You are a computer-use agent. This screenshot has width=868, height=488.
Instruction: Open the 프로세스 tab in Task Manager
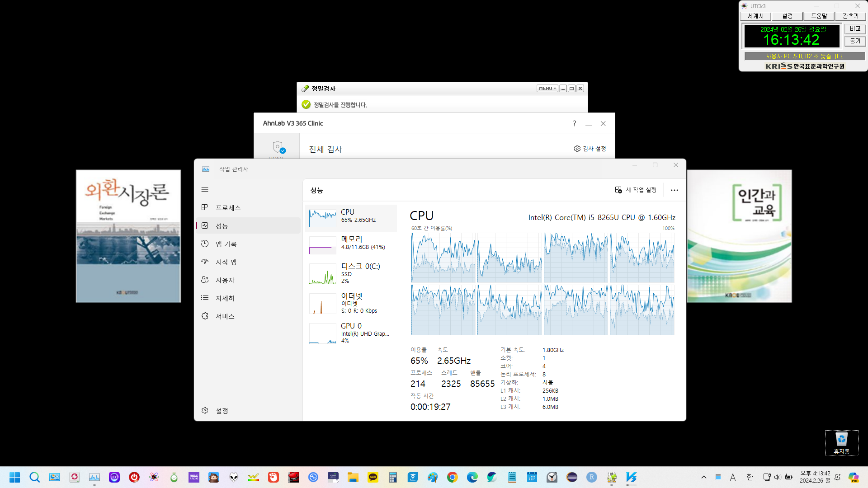[x=248, y=208]
